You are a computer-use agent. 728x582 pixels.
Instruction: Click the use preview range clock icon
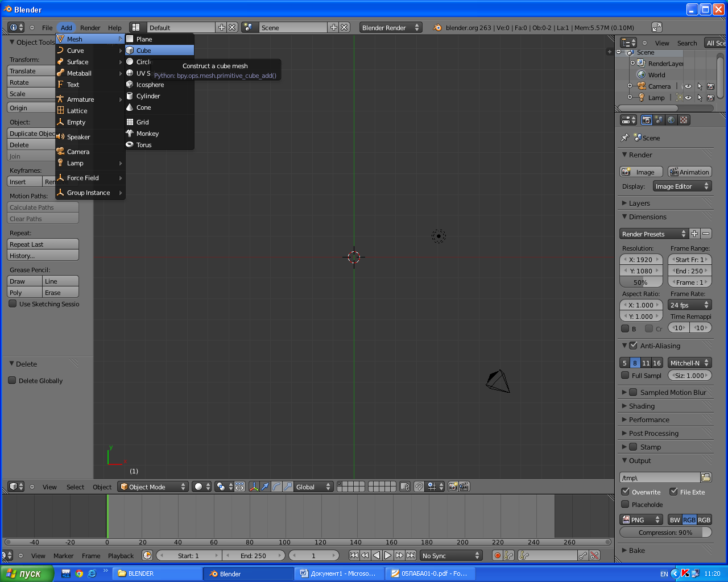tap(147, 555)
